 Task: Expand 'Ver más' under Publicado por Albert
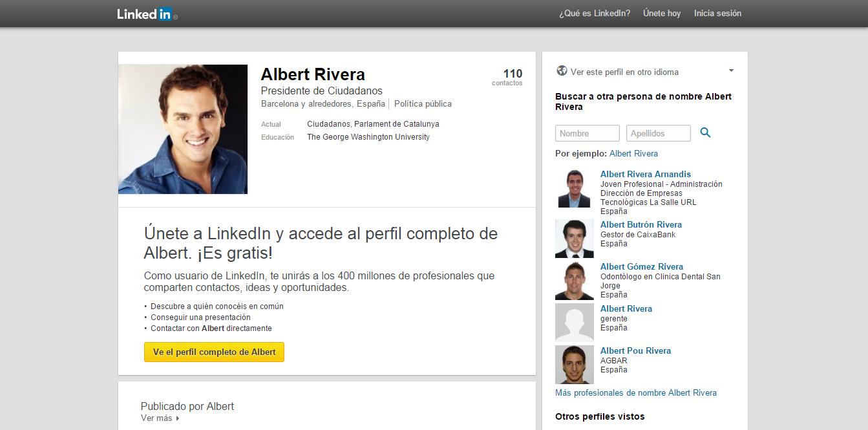pos(160,418)
